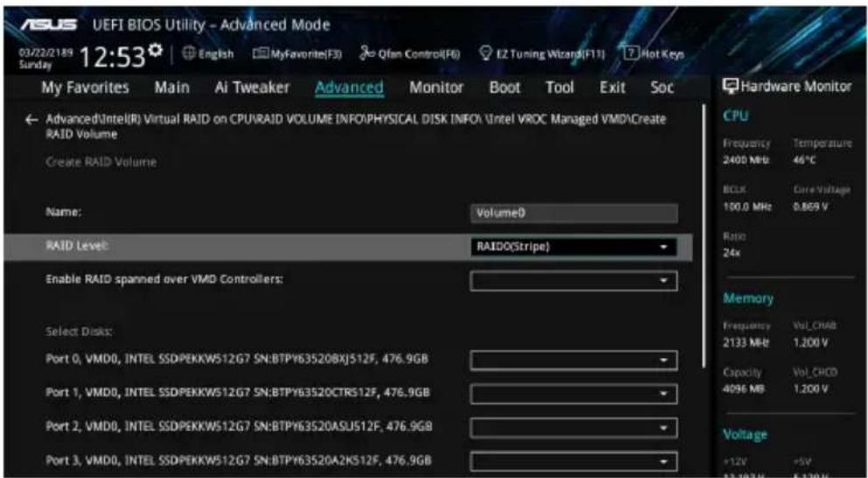Open the Tool tab
The width and height of the screenshot is (868, 478).
pos(560,88)
